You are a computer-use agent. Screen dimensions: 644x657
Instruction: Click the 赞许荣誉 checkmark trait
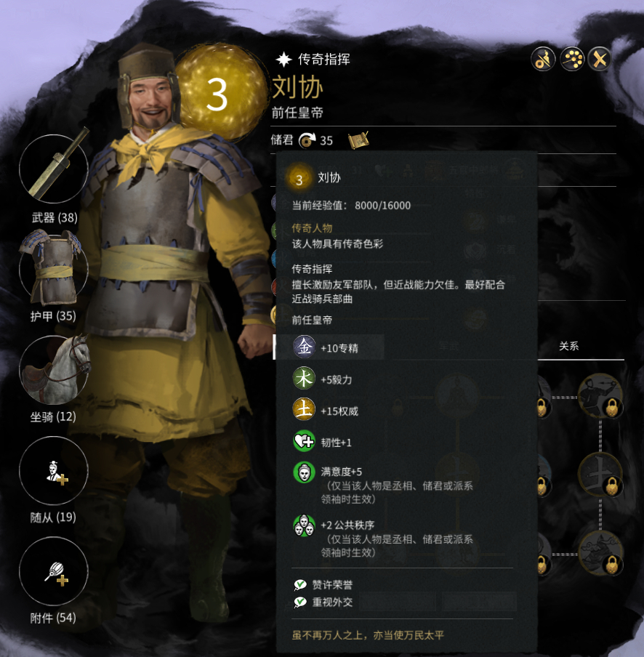[323, 585]
